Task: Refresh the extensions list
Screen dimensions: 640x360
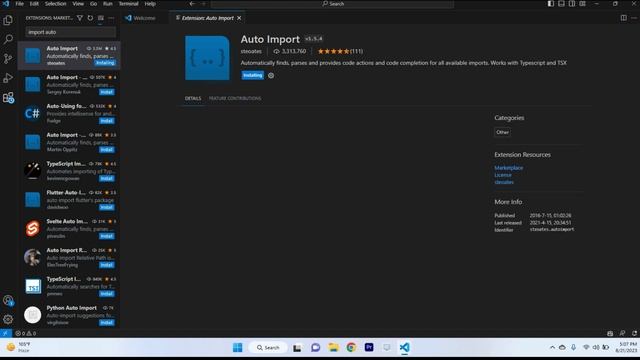Action: (x=90, y=18)
